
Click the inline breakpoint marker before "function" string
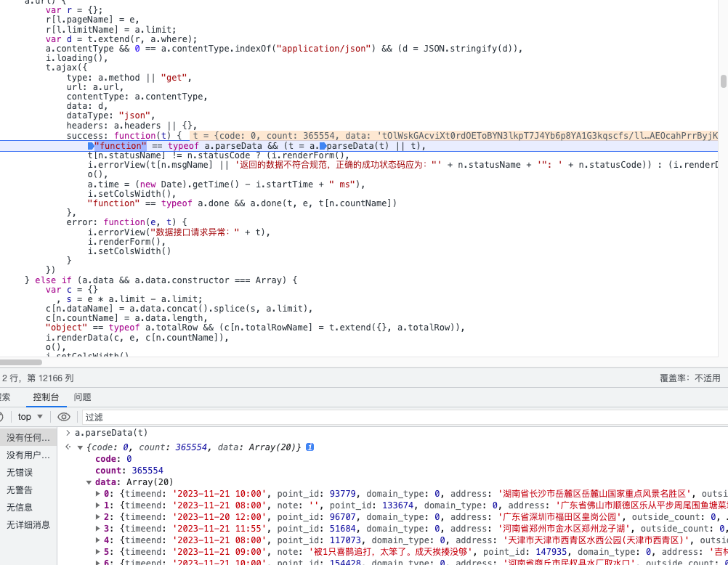[91, 146]
